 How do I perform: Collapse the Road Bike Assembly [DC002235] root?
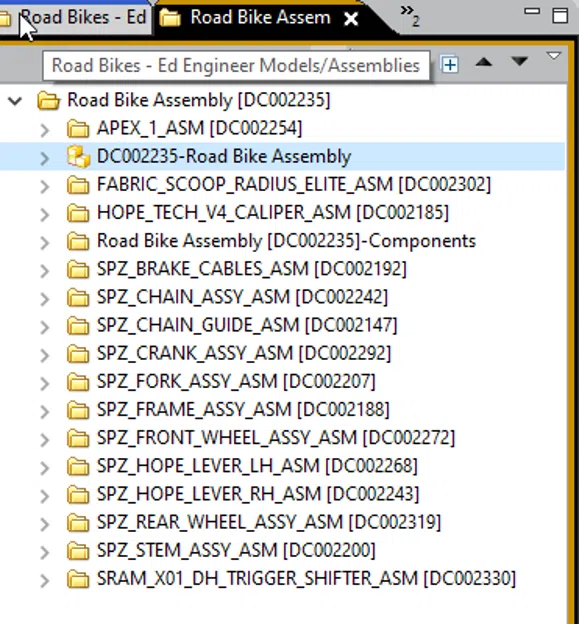(15, 100)
